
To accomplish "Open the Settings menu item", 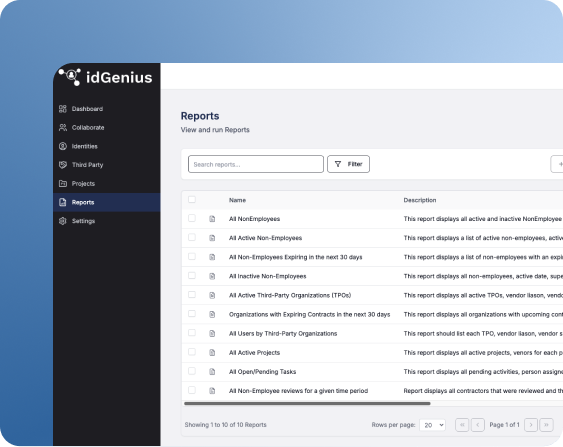I will click(x=107, y=221).
